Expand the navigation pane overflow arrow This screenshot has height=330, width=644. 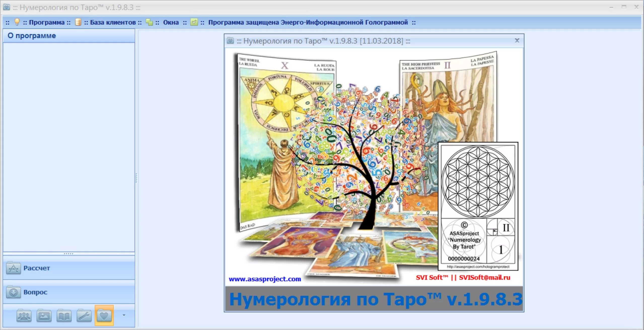pos(124,315)
